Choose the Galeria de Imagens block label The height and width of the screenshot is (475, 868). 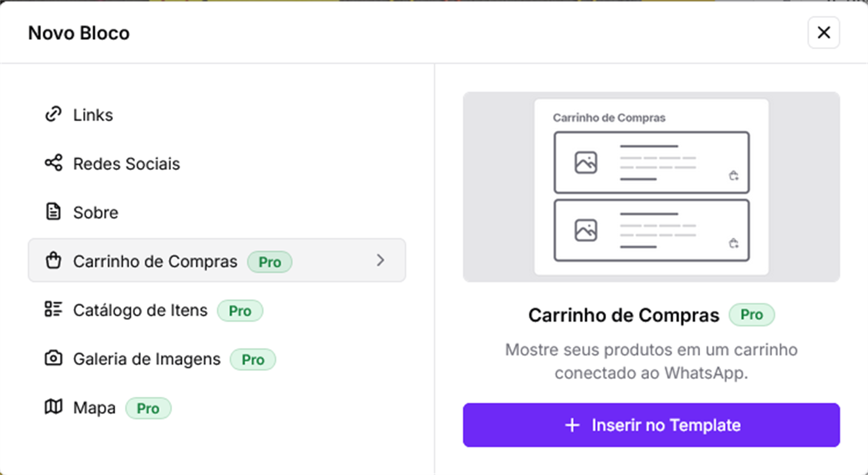coord(147,359)
